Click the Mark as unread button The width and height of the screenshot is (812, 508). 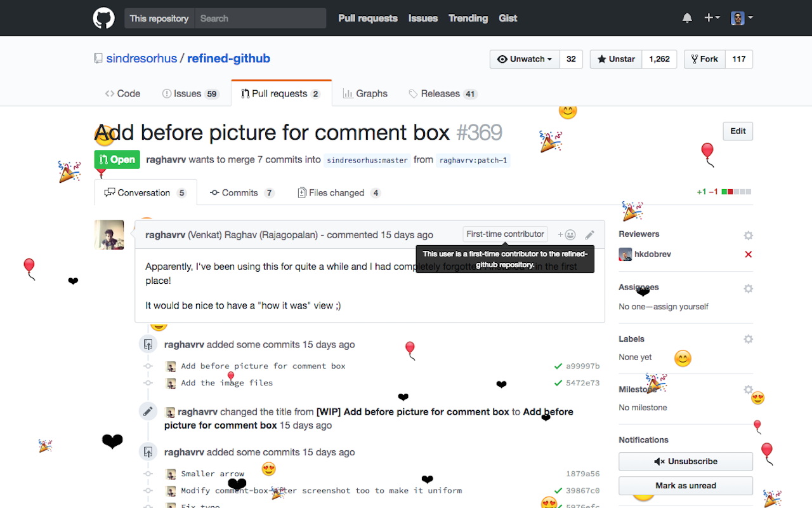(x=686, y=486)
